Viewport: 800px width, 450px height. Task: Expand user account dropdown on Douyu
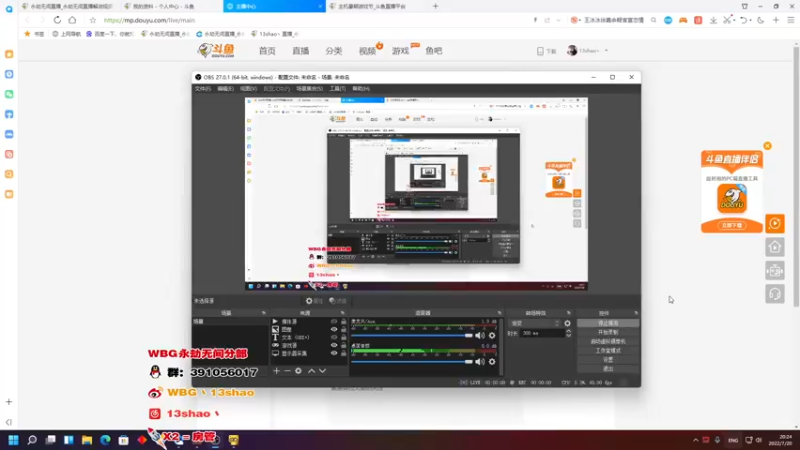[x=606, y=51]
